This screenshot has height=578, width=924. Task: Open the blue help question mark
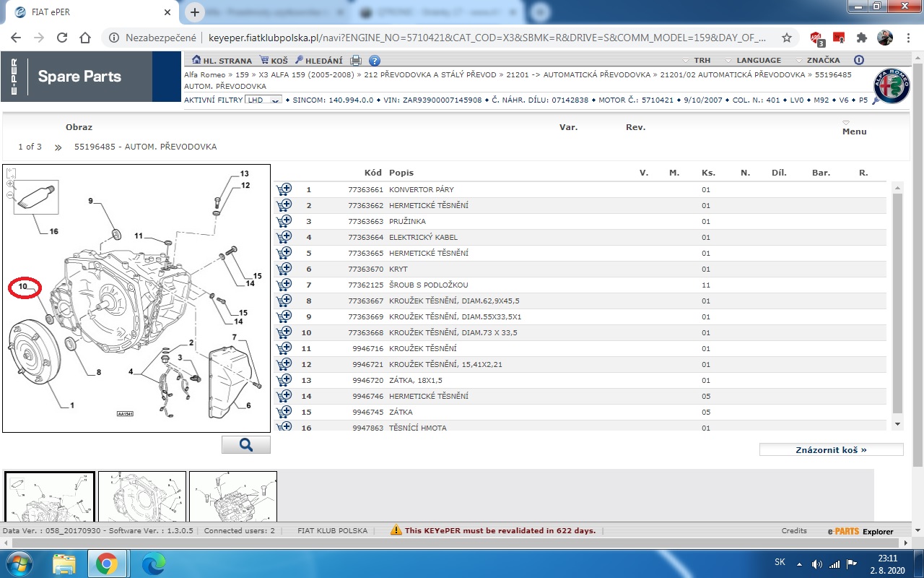[375, 61]
